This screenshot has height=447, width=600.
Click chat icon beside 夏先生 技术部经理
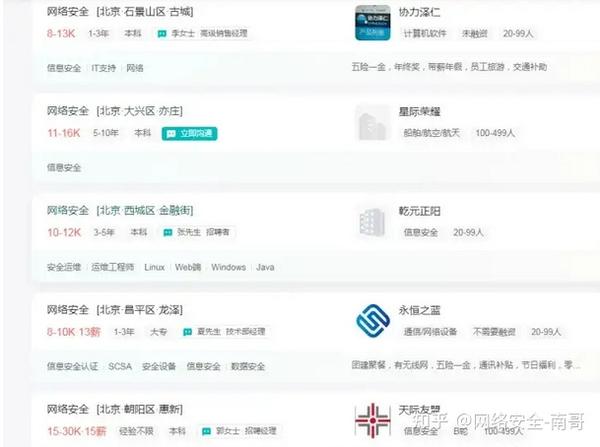(x=188, y=332)
